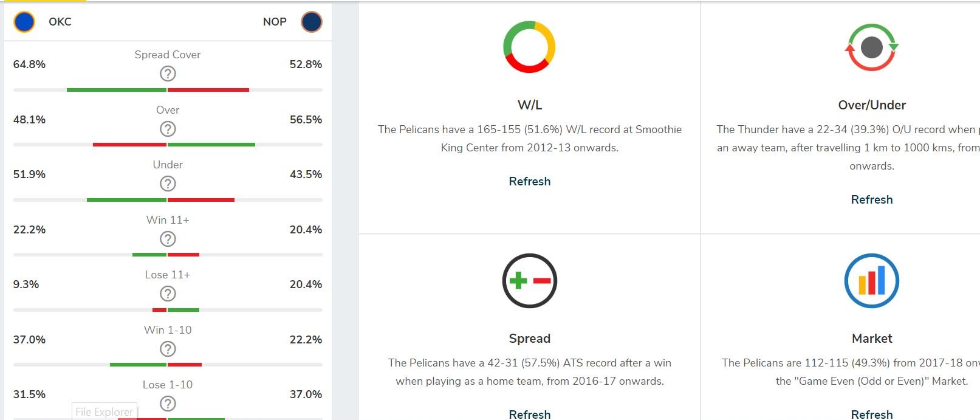This screenshot has height=420, width=980.
Task: Refresh the Spread insight card
Action: click(x=529, y=414)
